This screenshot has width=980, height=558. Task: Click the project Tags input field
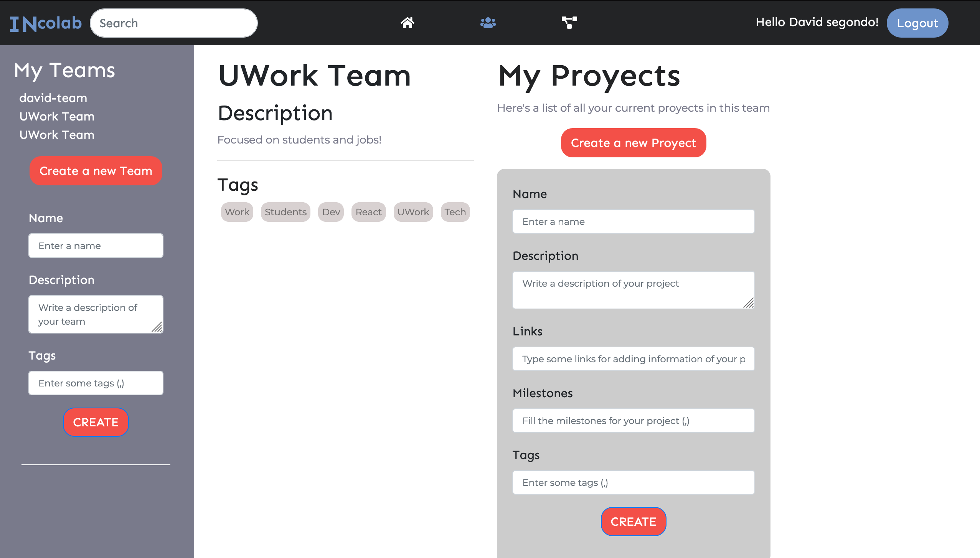(x=634, y=483)
